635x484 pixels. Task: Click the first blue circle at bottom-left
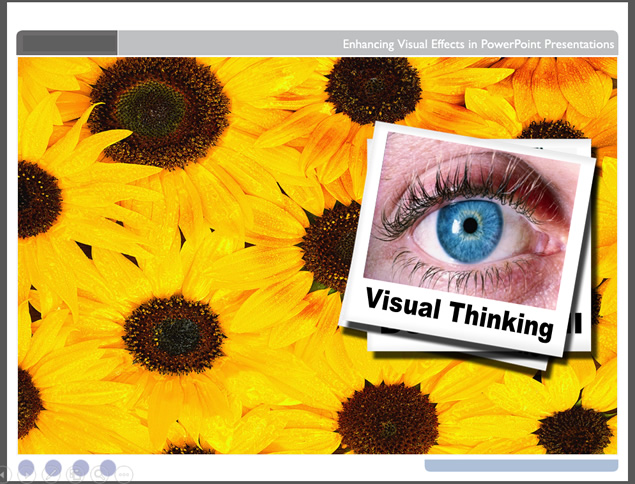pos(26,467)
